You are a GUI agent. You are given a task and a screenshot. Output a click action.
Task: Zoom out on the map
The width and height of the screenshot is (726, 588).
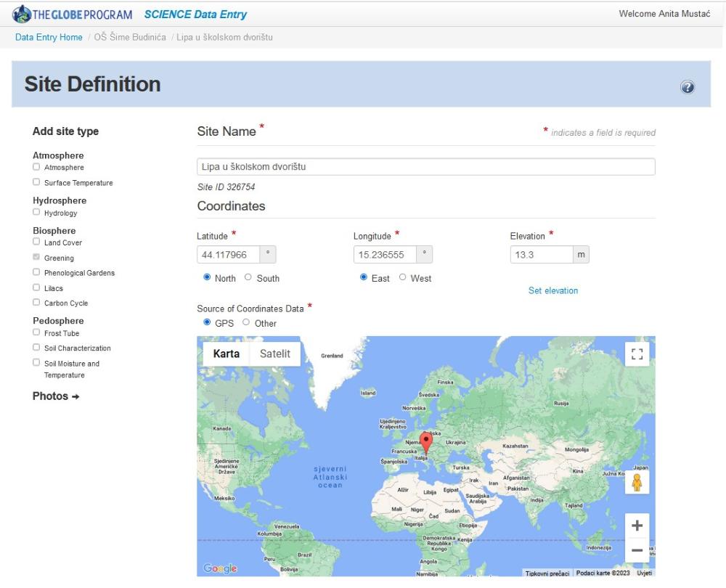[x=637, y=550]
